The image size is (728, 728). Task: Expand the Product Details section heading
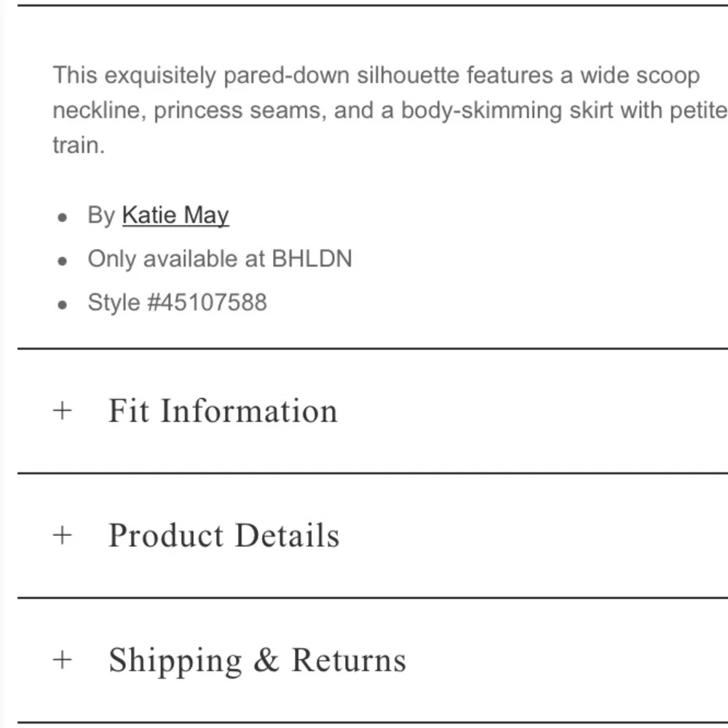223,536
